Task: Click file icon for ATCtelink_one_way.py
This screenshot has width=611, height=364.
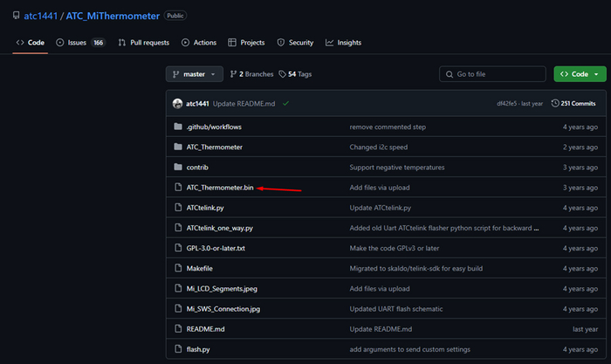Action: click(178, 228)
